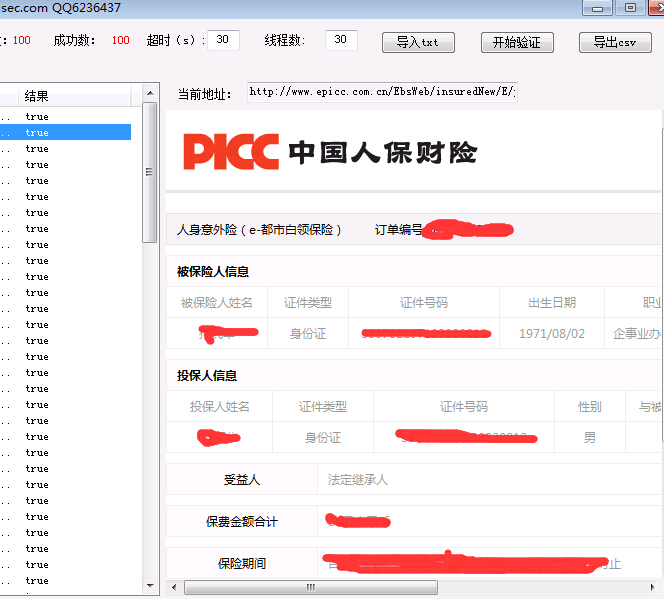Click result list scroll-down arrow
Screen dimensions: 664x599
click(x=150, y=586)
